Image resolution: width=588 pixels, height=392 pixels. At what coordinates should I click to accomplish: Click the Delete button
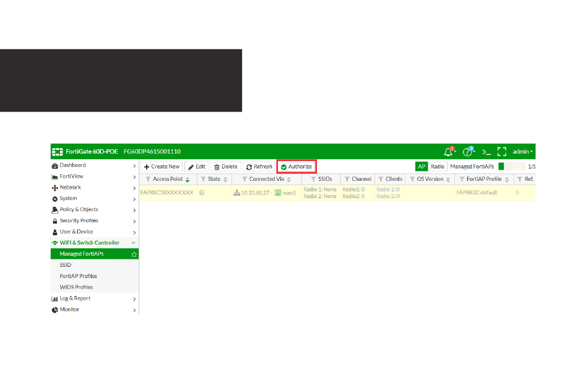(x=226, y=167)
